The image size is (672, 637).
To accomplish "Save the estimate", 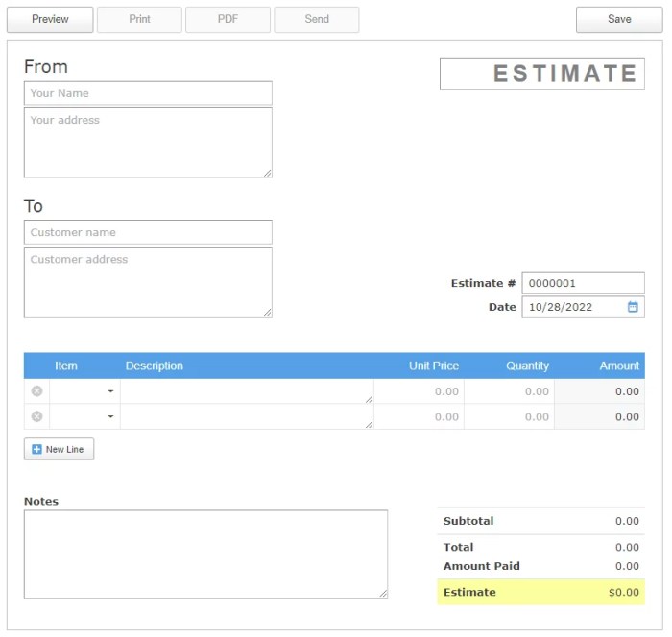I will tap(619, 19).
